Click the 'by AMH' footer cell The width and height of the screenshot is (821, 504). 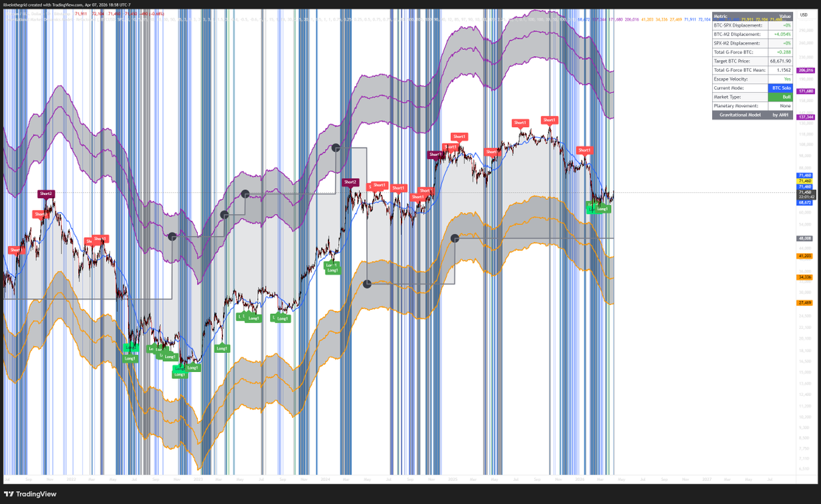[x=782, y=116]
